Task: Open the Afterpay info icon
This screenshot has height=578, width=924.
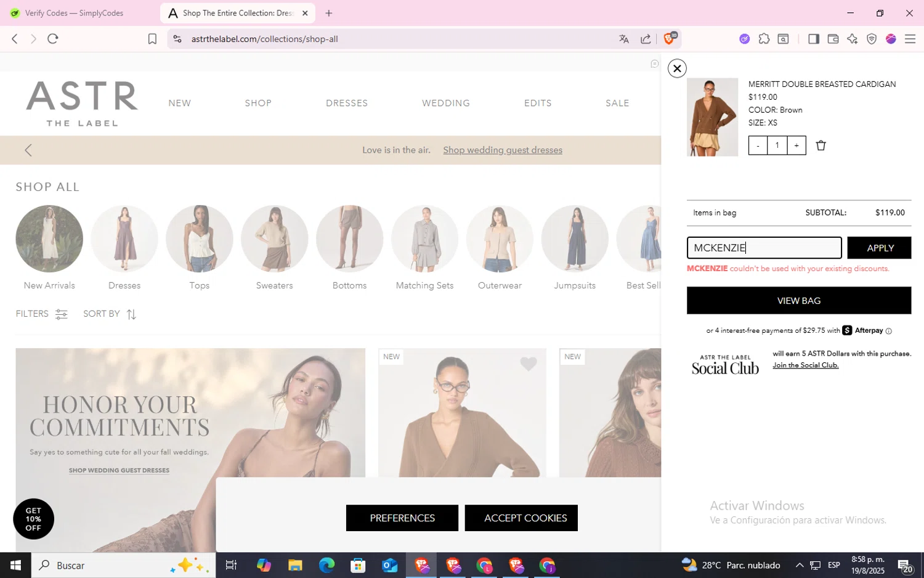Action: 888,331
